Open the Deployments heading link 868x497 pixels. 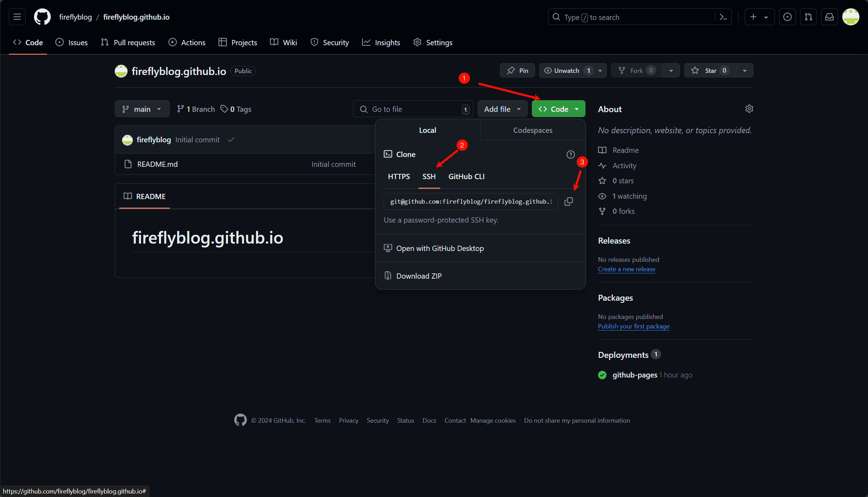point(623,355)
